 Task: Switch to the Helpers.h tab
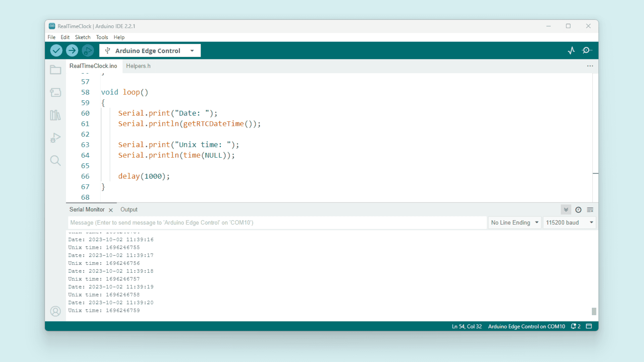tap(138, 66)
